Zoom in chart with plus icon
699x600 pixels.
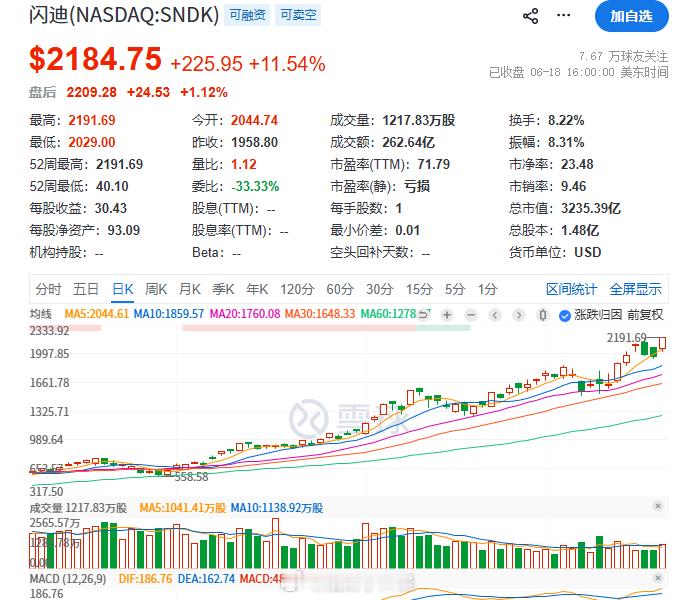[x=447, y=315]
